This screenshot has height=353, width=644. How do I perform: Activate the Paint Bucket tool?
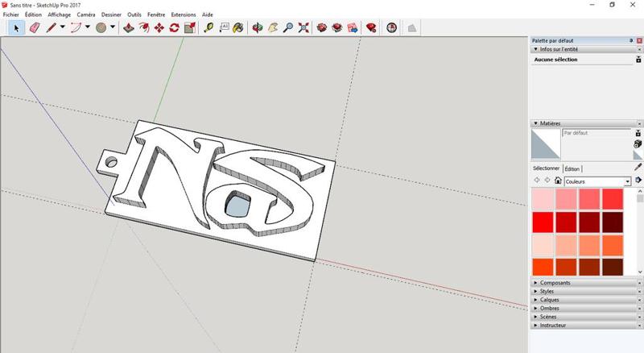(x=238, y=28)
